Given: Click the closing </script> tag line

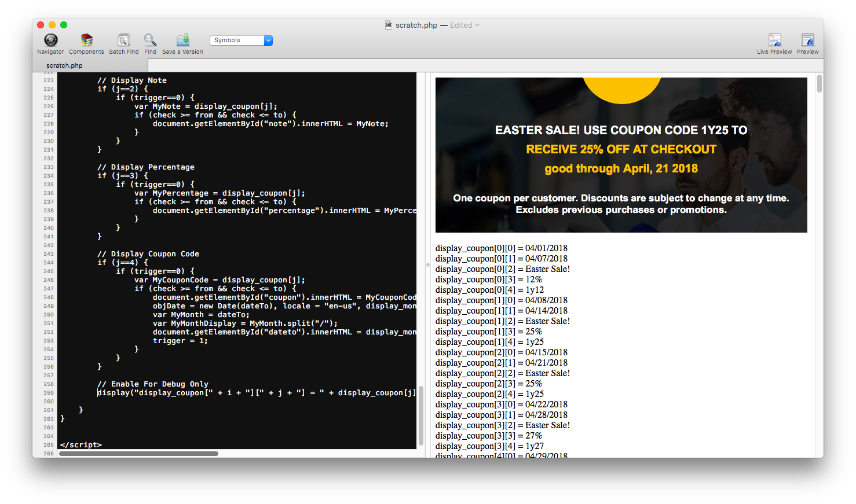Looking at the screenshot, I should tap(81, 445).
